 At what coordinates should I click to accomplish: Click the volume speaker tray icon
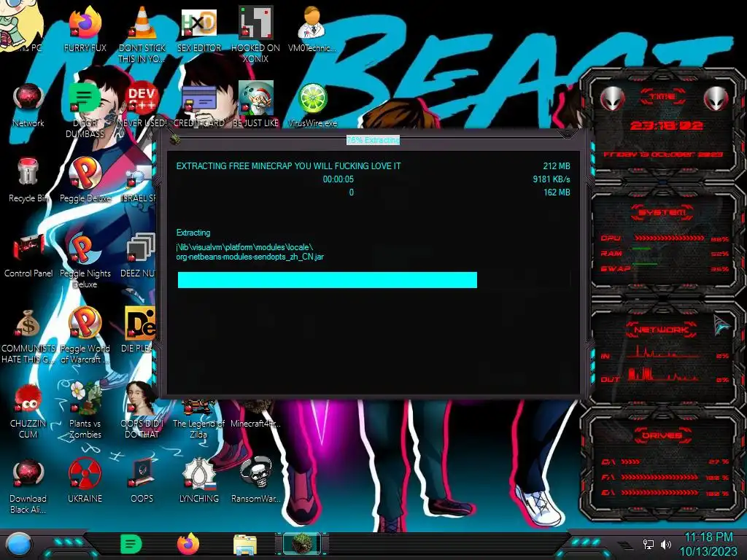[666, 544]
